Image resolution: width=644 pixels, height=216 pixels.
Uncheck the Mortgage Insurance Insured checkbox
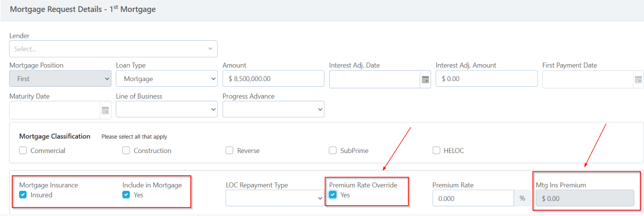[23, 195]
